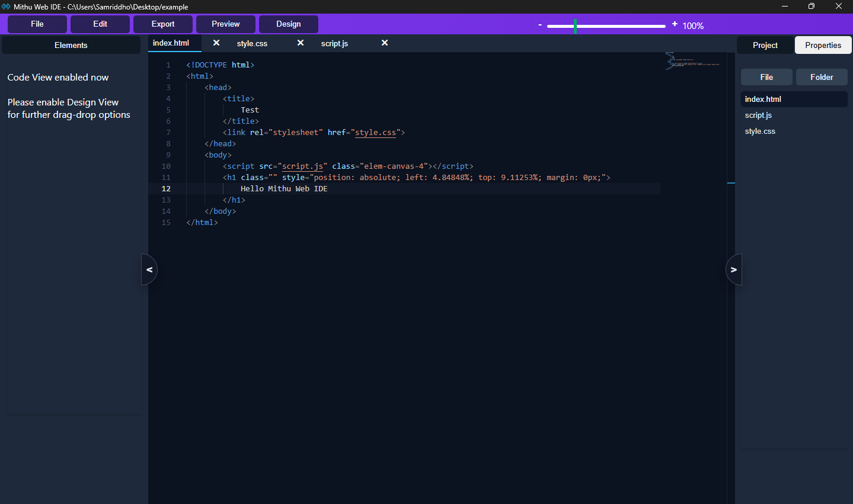Place cursor on 'Hello Mithu Web IDE' text
Screen dimensions: 853x504
284,189
